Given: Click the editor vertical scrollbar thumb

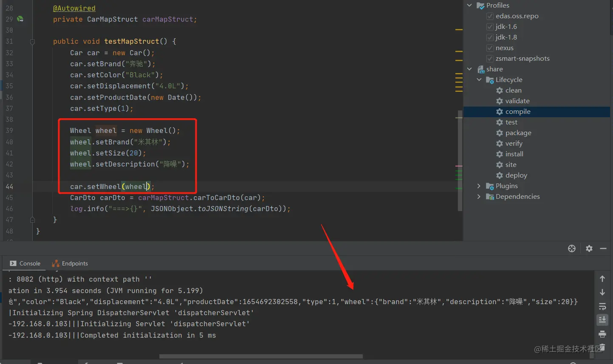Looking at the screenshot, I should click(x=460, y=161).
